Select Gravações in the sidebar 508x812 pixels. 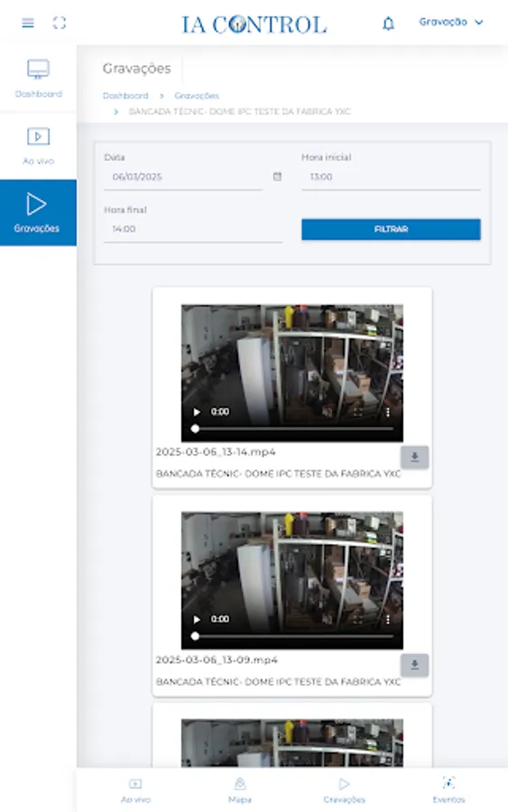click(38, 212)
